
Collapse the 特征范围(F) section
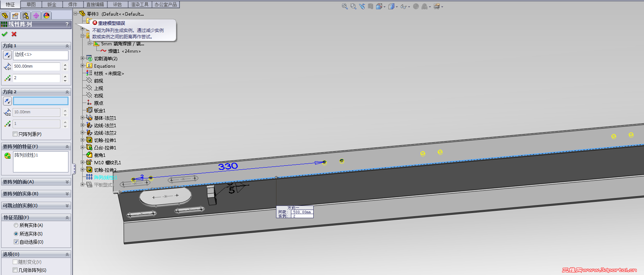click(67, 217)
